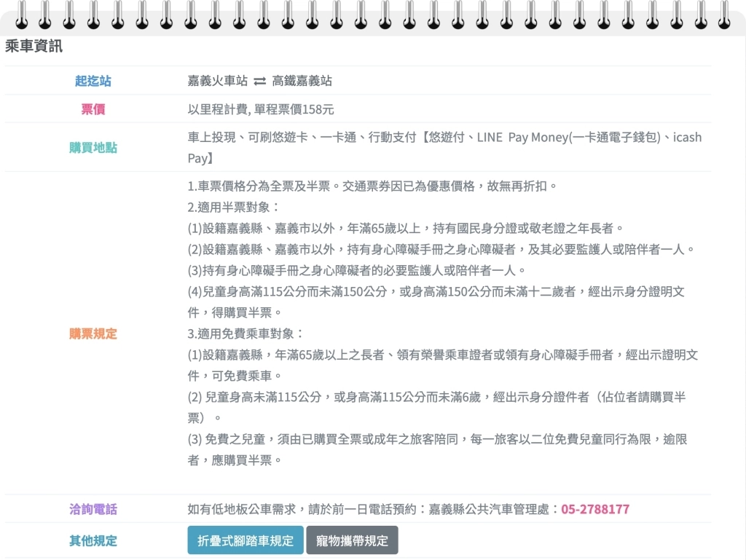Click the 高鐵嘉義站 station name

pos(302,81)
